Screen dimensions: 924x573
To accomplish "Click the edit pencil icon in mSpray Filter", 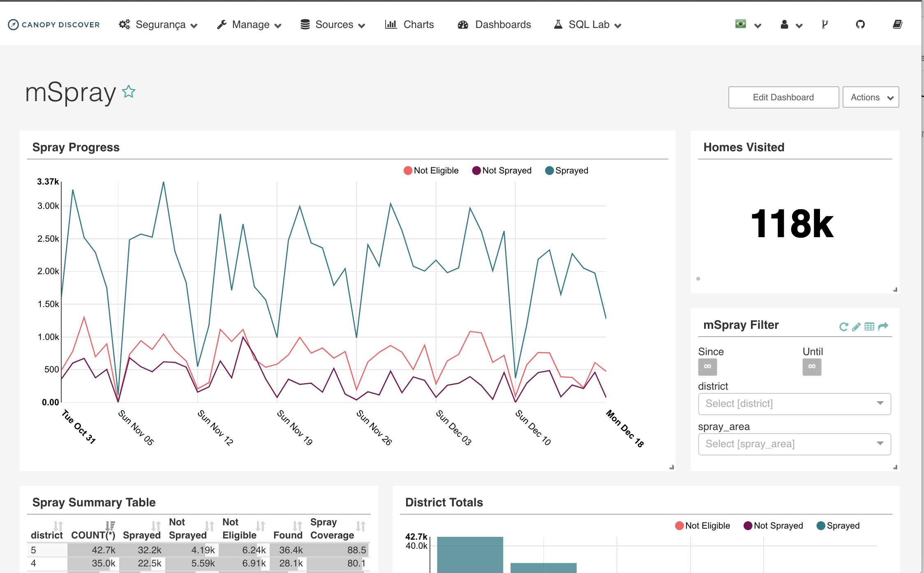I will 856,327.
